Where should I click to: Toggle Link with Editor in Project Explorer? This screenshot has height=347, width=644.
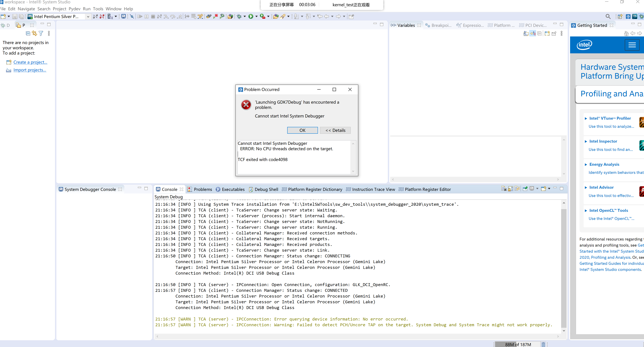coord(34,33)
